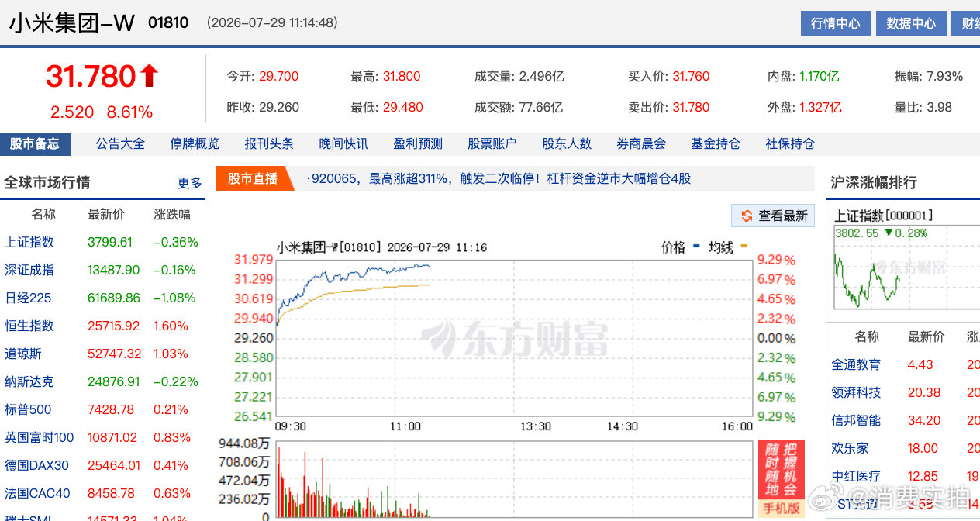The width and height of the screenshot is (980, 521).
Task: Click the stock code 01810
Action: pos(168,23)
